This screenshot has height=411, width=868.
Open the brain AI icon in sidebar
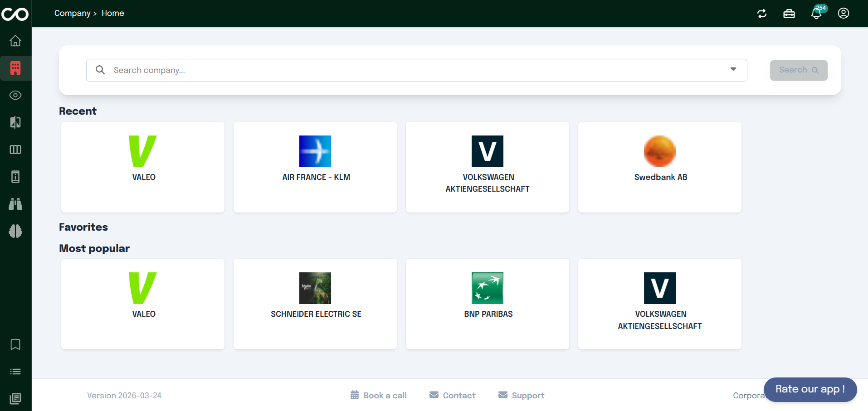click(x=15, y=231)
